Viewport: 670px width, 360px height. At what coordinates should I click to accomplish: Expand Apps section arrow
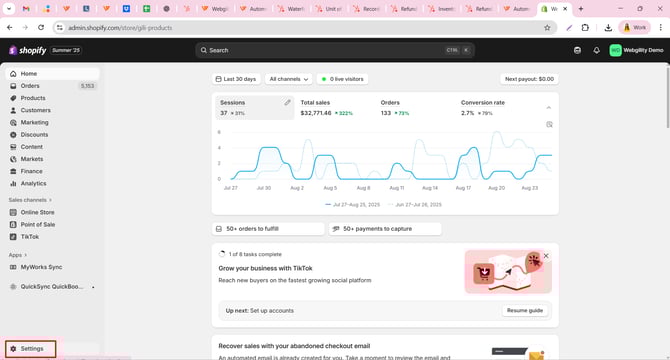(26, 255)
